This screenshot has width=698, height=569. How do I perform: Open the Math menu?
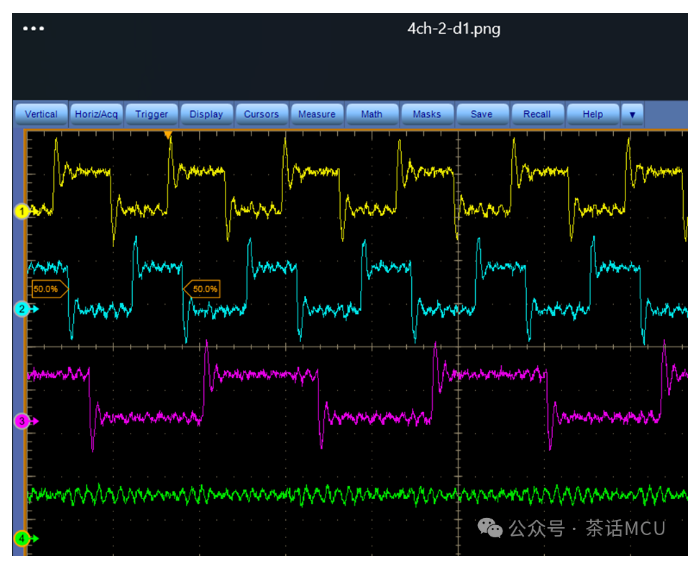point(372,114)
